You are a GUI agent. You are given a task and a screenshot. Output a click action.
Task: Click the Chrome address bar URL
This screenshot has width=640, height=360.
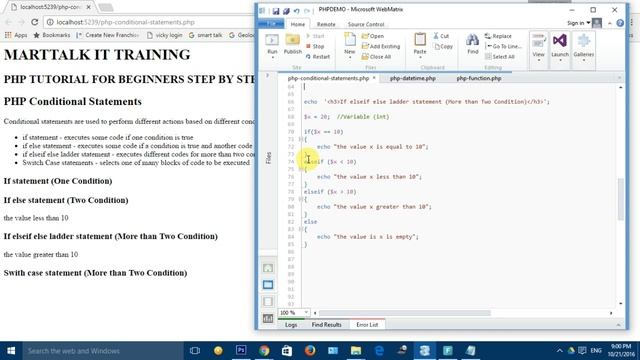125,22
